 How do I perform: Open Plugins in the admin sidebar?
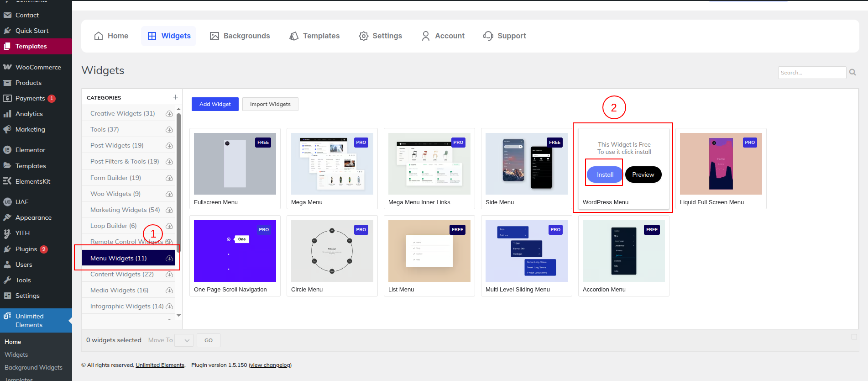pos(26,249)
